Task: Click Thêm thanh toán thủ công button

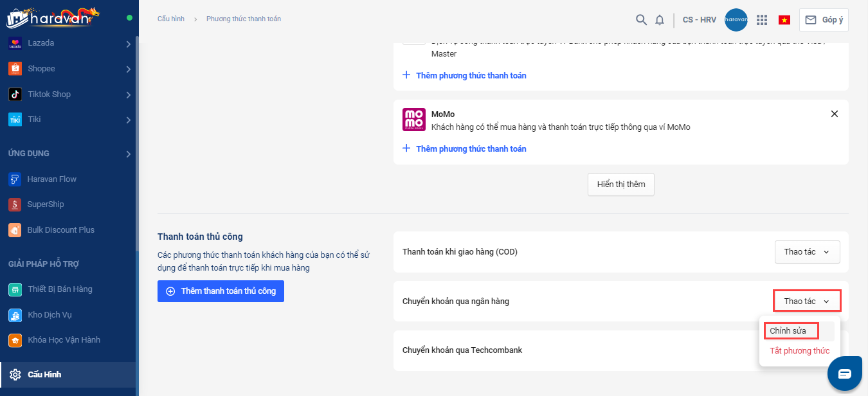Action: pyautogui.click(x=221, y=291)
